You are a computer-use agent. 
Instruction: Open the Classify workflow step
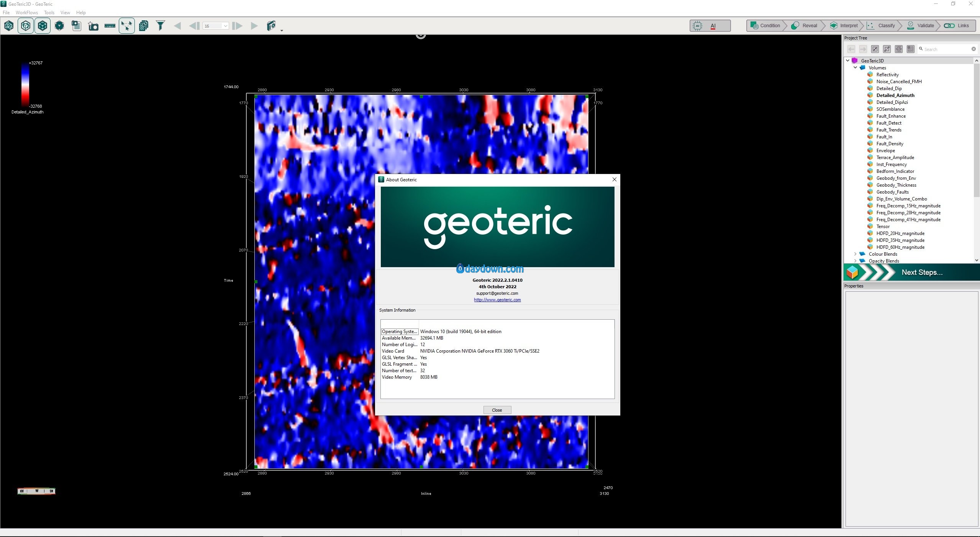coord(882,26)
